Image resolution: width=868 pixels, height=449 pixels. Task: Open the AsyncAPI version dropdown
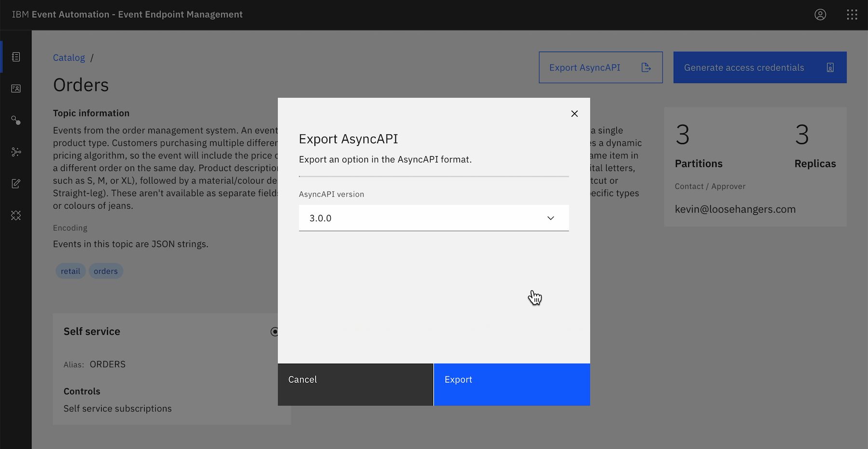(424, 218)
